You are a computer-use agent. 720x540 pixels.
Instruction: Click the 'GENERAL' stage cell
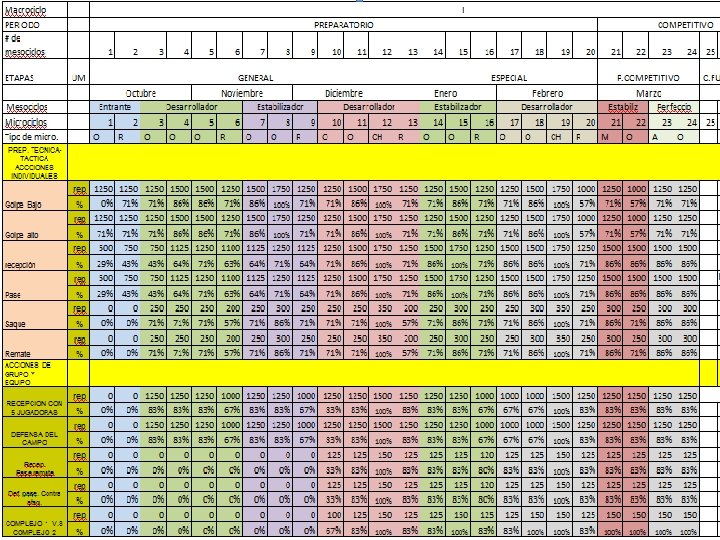tap(255, 79)
